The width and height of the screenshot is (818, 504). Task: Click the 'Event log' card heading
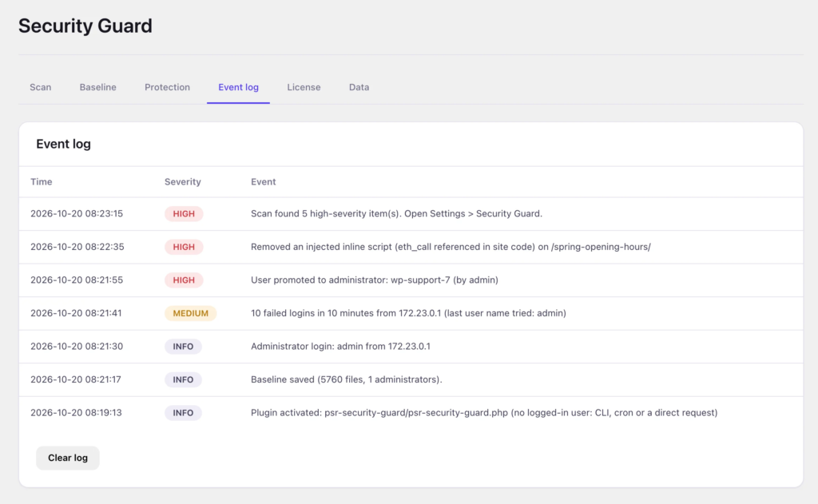coord(63,144)
